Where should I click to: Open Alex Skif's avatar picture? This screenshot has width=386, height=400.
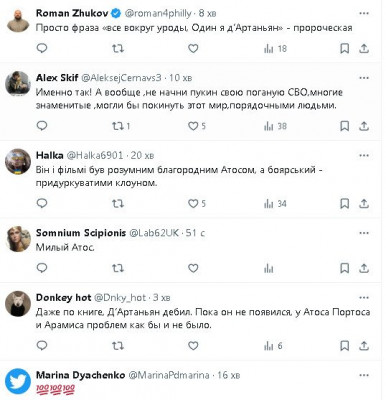(x=18, y=84)
